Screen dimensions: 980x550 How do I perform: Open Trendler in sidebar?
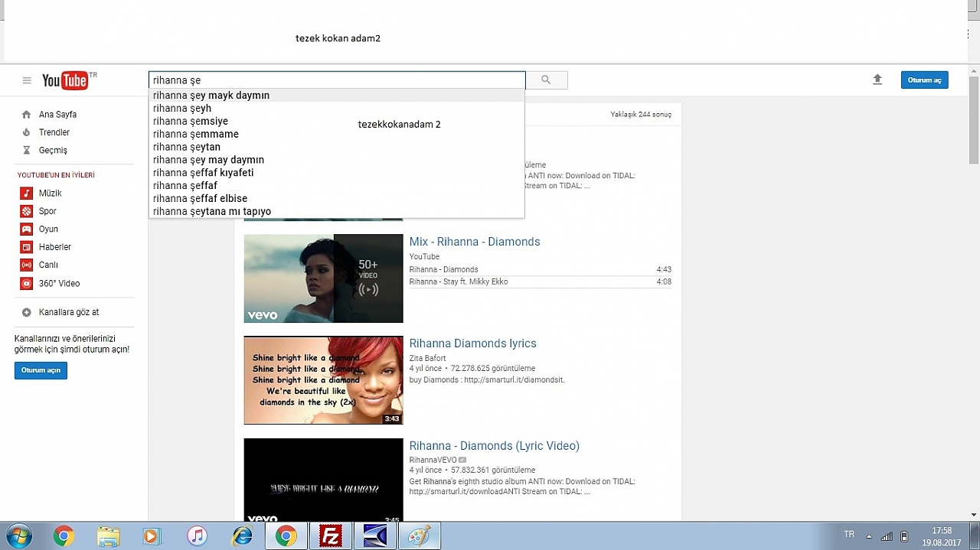(x=54, y=132)
